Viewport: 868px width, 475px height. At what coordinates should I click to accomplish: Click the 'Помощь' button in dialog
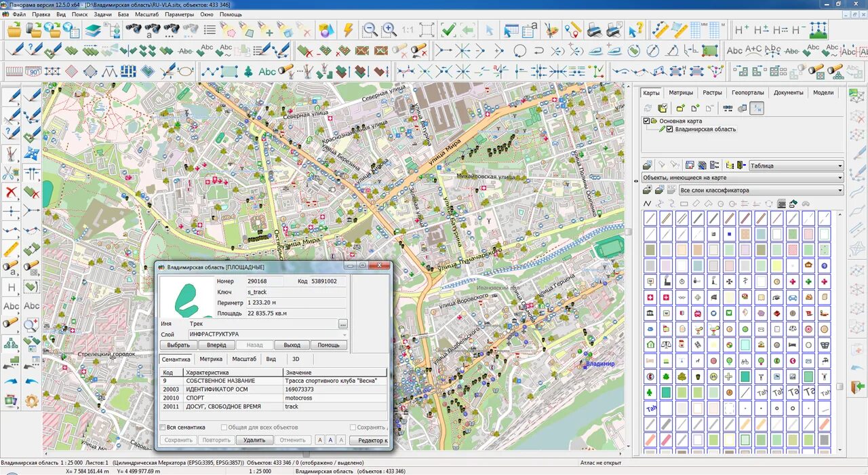329,345
